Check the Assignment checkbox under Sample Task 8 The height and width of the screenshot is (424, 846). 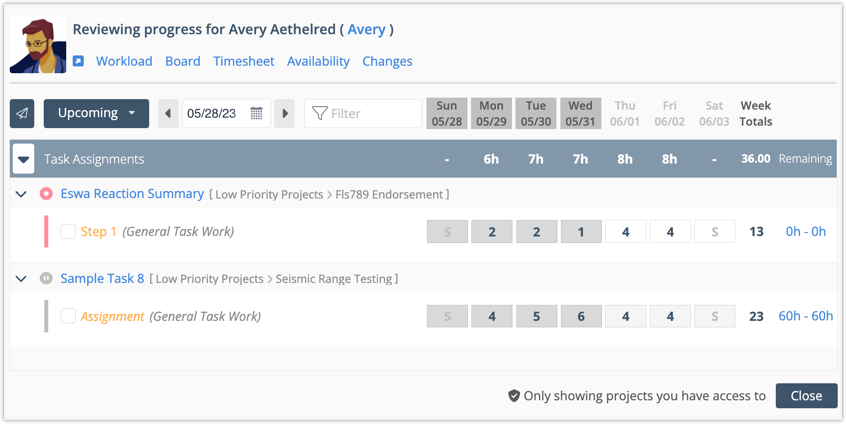tap(68, 317)
